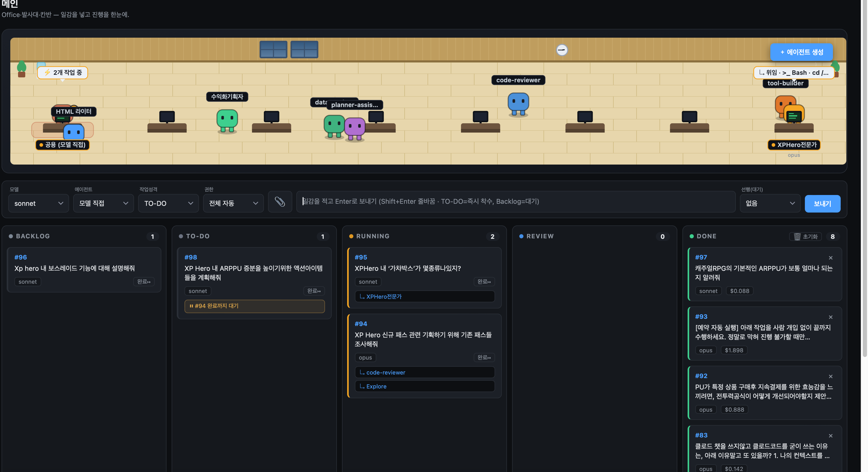Click the wall clock icon in office
Viewport: 868px width, 472px height.
click(562, 50)
